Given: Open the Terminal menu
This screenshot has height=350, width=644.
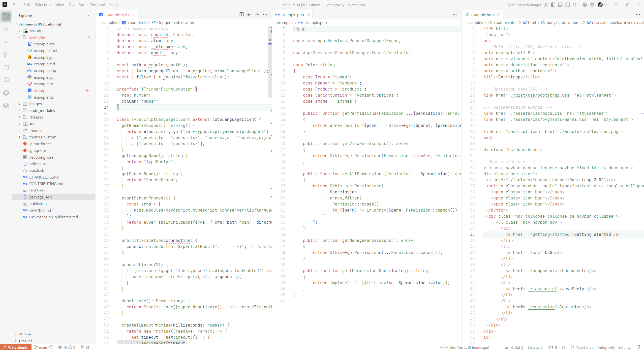Looking at the screenshot, I should tap(97, 5).
